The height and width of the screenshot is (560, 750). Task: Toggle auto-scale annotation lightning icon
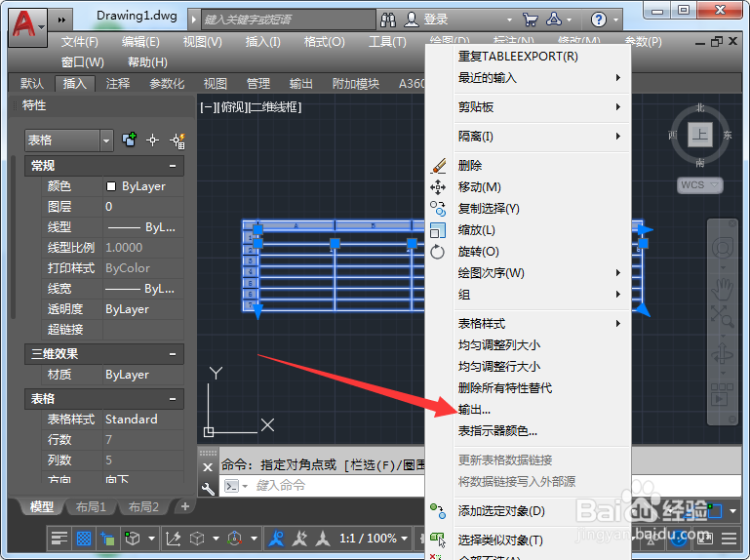pos(300,539)
